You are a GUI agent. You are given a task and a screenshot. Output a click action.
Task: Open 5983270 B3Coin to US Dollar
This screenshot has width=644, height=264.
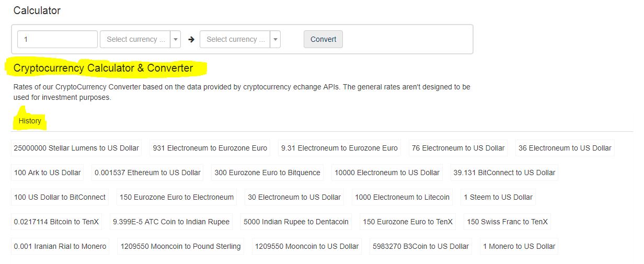pos(421,246)
